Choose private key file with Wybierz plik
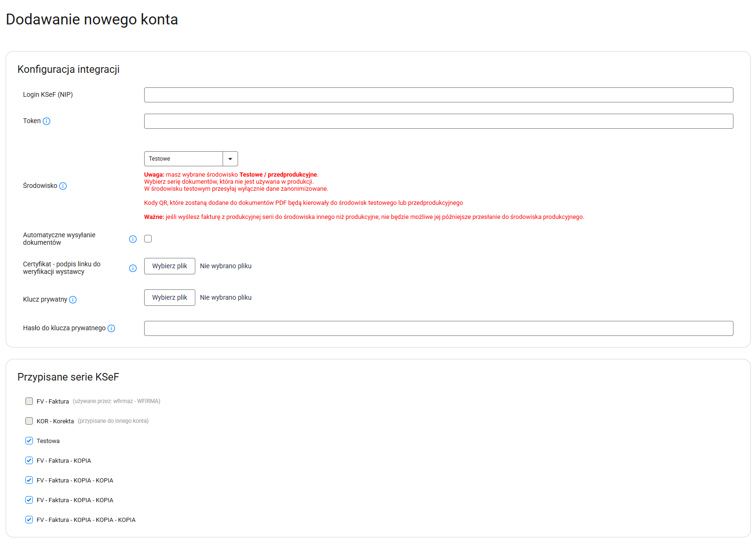 point(170,297)
